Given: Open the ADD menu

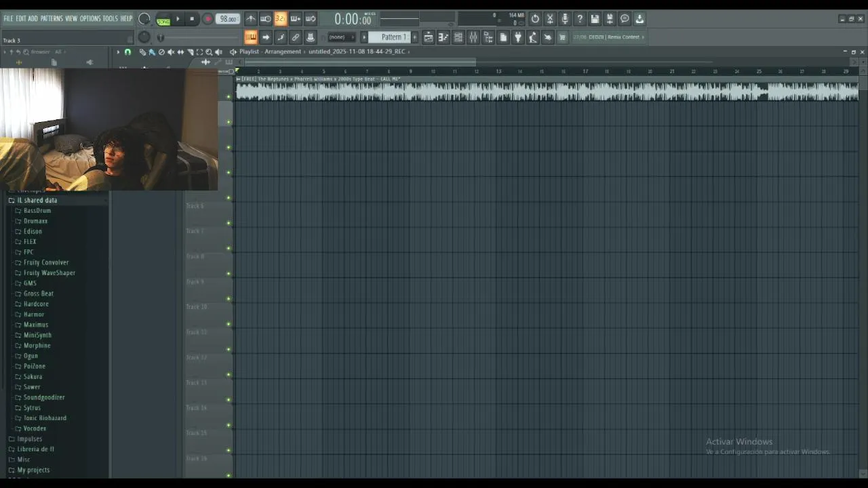Looking at the screenshot, I should coord(33,18).
